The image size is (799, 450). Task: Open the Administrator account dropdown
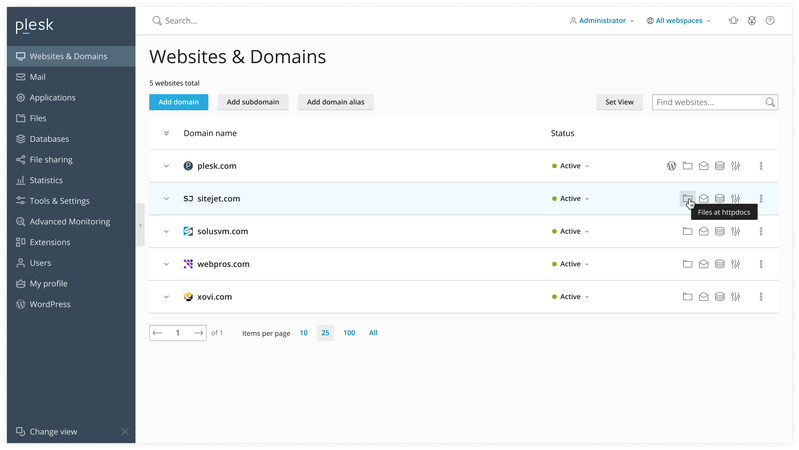(x=601, y=20)
